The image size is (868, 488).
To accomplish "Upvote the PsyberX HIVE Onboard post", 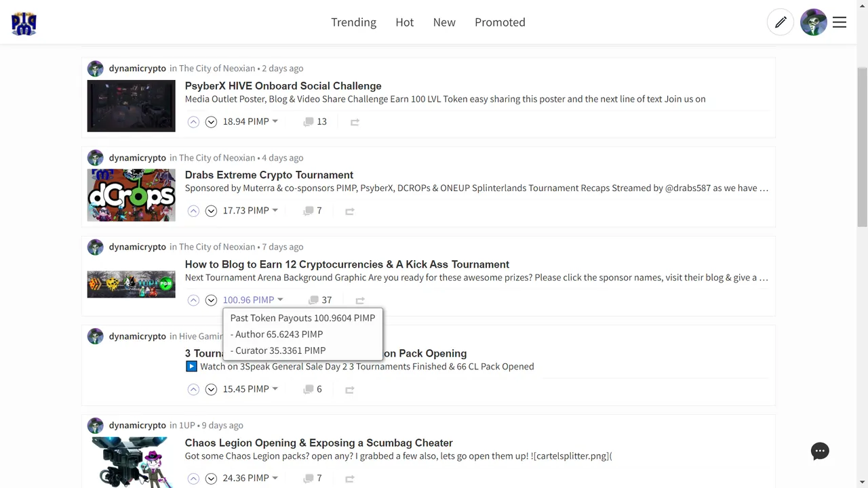I will click(x=193, y=122).
